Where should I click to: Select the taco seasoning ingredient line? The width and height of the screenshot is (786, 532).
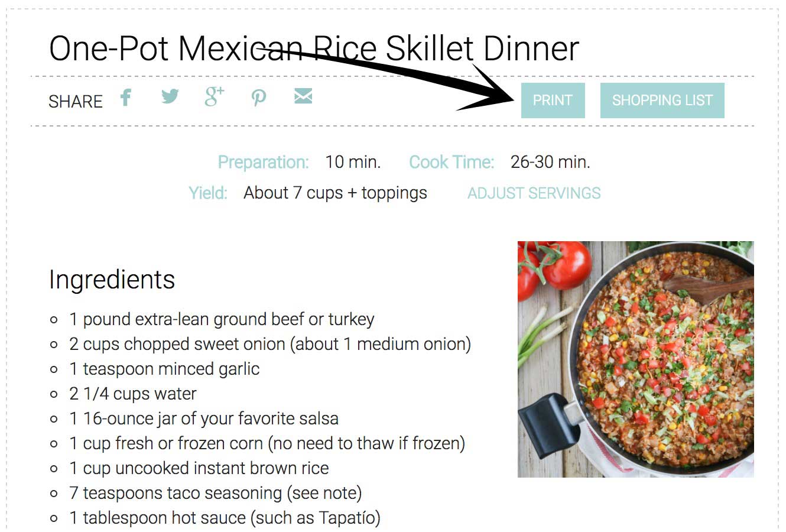click(215, 493)
